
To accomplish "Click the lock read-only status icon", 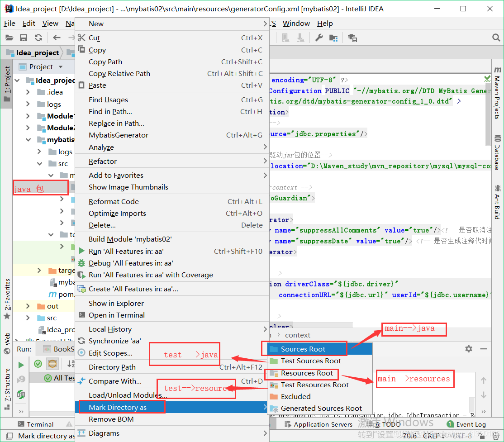I will tap(481, 436).
